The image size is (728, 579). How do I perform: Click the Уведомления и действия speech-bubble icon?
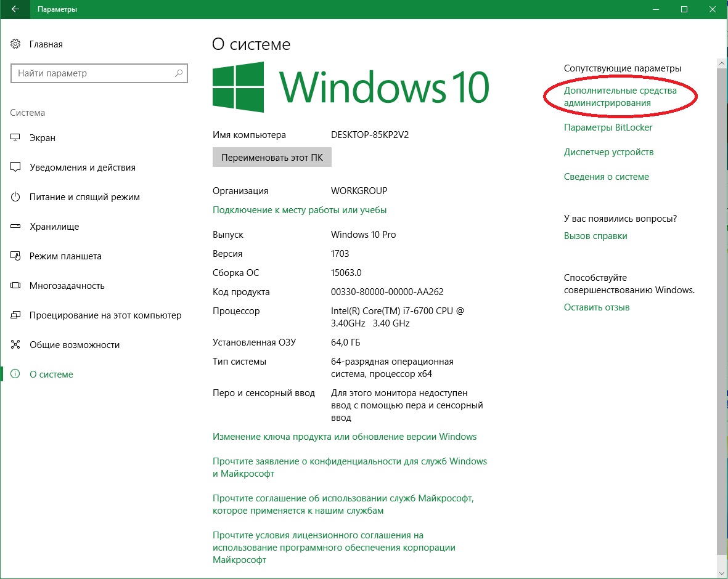point(15,168)
